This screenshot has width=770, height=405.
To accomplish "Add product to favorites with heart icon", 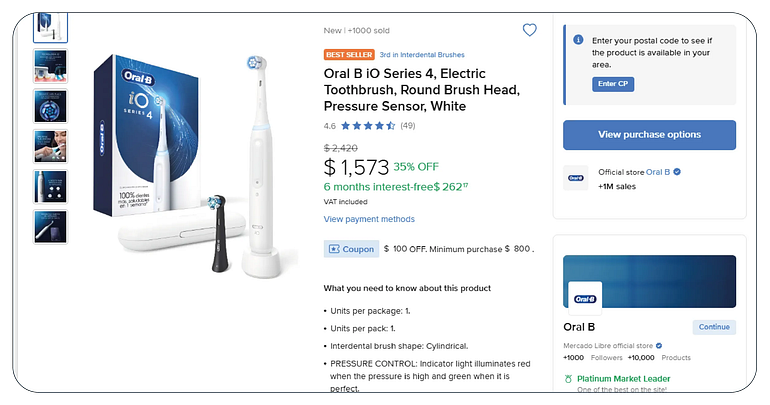I will point(529,30).
